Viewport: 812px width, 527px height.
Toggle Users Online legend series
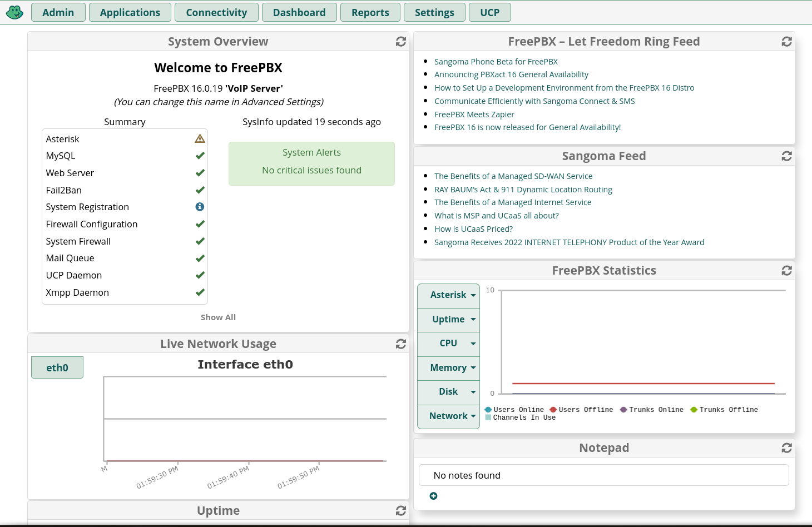click(514, 410)
